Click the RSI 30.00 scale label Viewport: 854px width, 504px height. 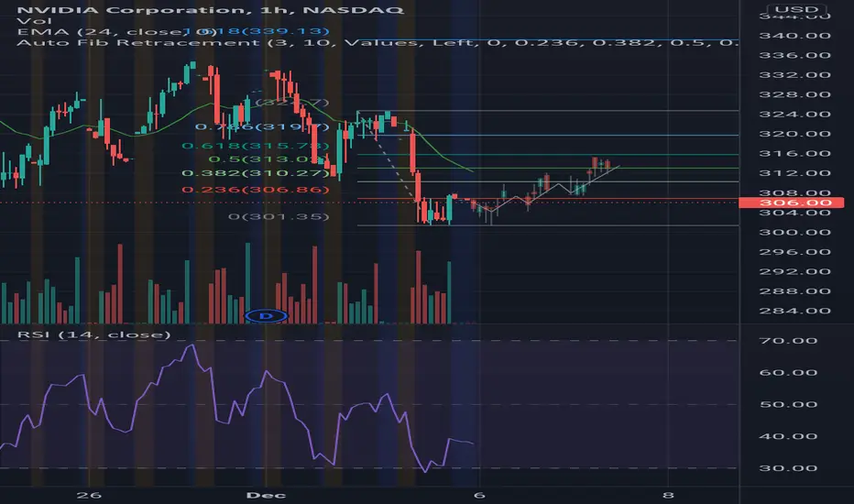(x=788, y=468)
